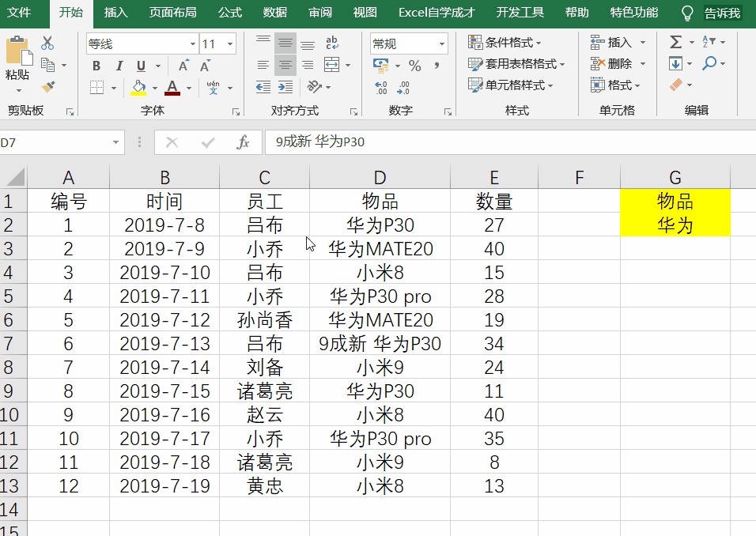Select all cells corner button
The height and width of the screenshot is (536, 756).
pos(14,177)
